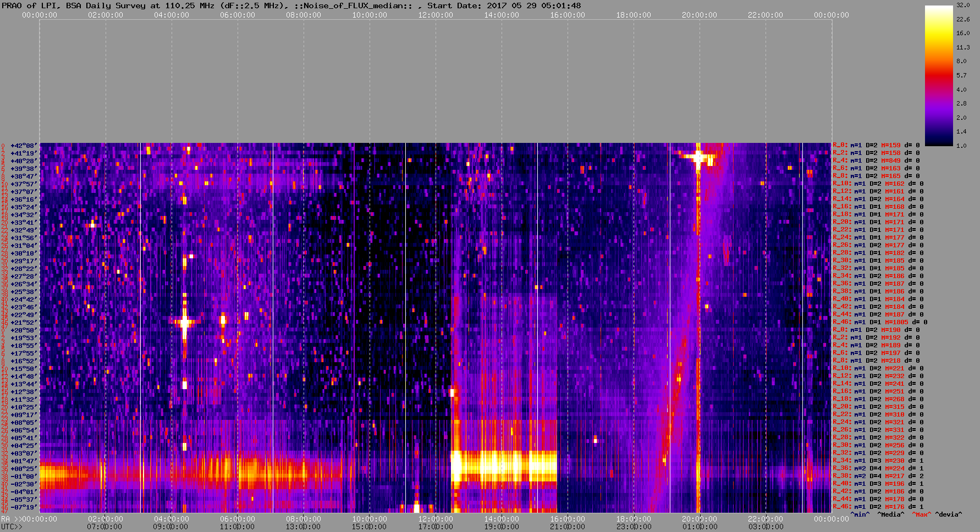Click the bright cross source near 20:00 at +40°28'

(x=698, y=158)
